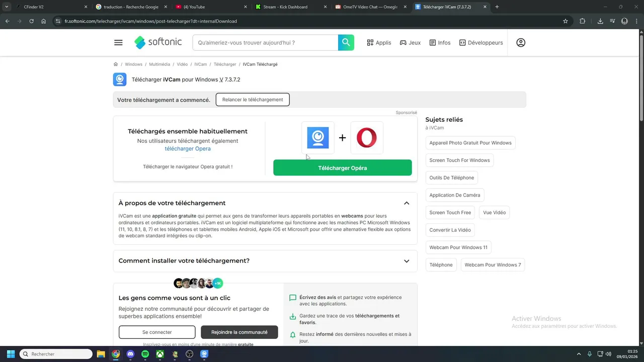Click 'Télécharger' breadcrumb link
This screenshot has width=644, height=362.
[225, 64]
